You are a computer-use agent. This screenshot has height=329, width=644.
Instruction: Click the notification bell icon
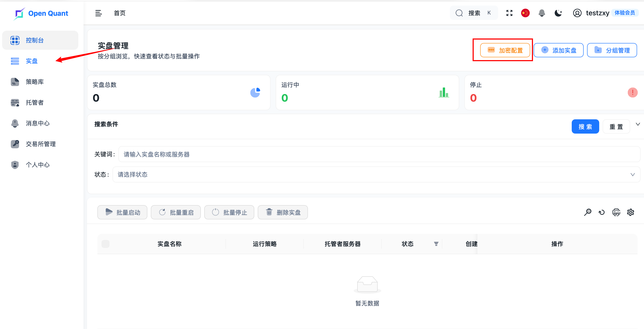click(x=541, y=13)
